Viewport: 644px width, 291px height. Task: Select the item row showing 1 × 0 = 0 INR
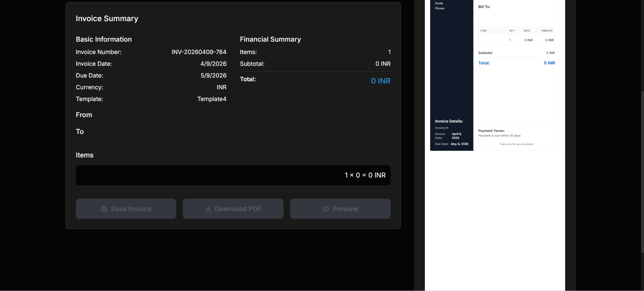click(233, 175)
